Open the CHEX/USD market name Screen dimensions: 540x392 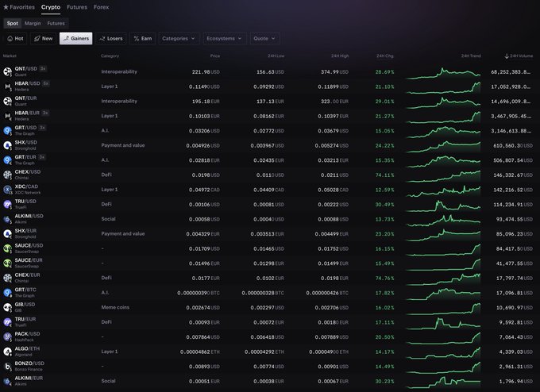[x=28, y=171]
